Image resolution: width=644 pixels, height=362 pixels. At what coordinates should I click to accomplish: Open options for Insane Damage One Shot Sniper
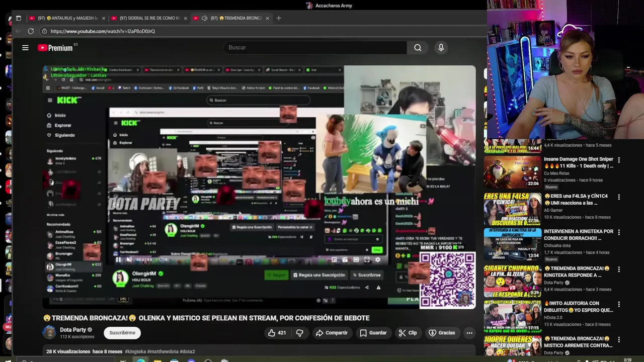point(619,160)
